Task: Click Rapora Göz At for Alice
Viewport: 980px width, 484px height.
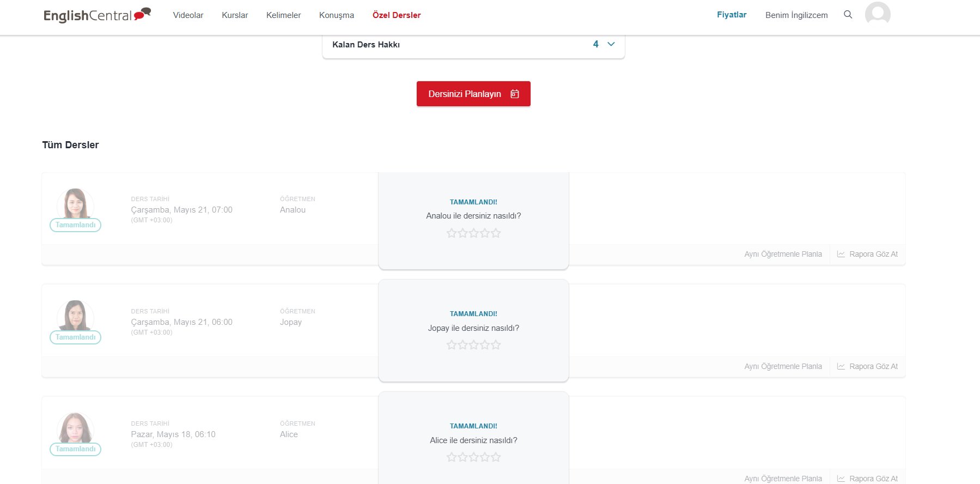Action: point(873,479)
